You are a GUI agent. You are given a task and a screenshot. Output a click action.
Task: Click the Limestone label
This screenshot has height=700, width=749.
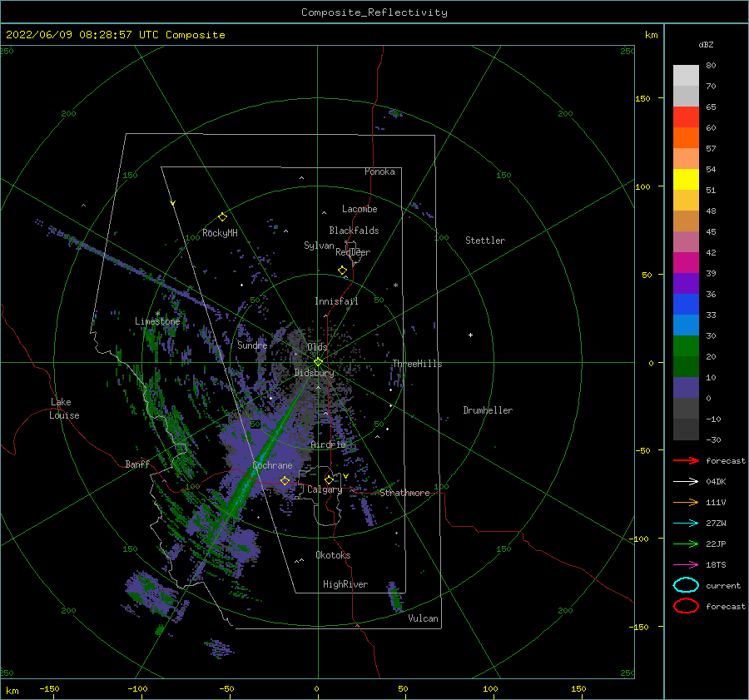coord(157,321)
